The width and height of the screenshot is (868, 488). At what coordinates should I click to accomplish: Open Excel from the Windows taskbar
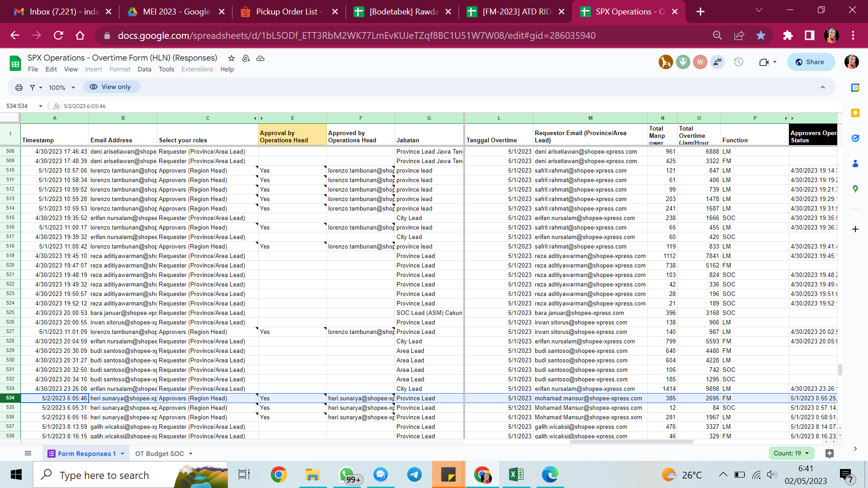click(x=516, y=474)
